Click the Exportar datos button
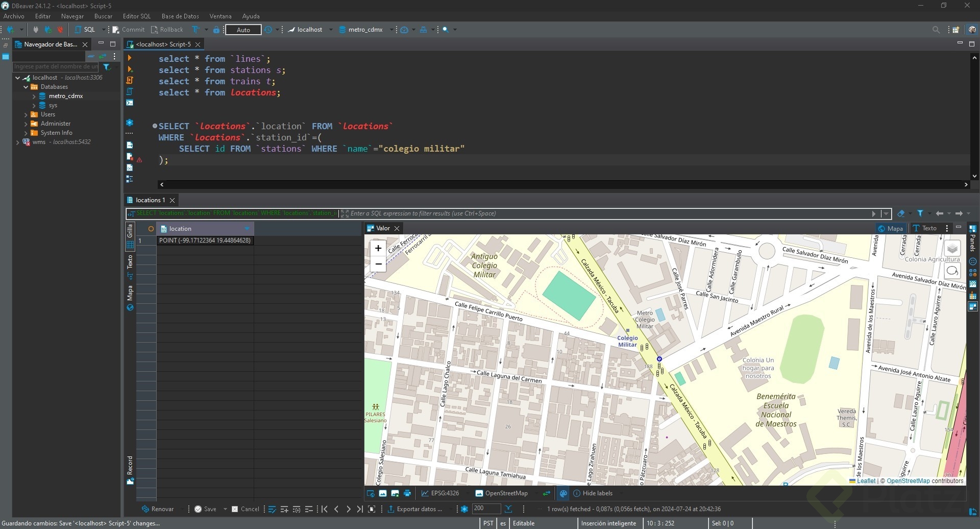The height and width of the screenshot is (529, 980). pyautogui.click(x=415, y=509)
